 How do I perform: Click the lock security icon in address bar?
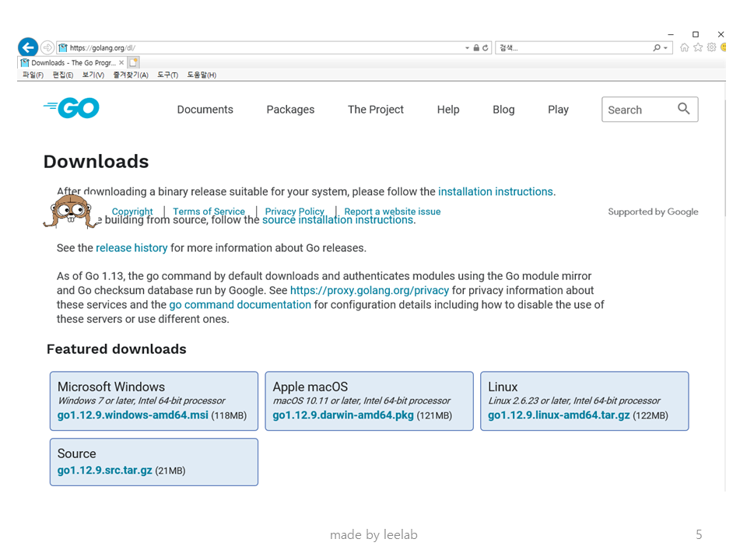pyautogui.click(x=476, y=47)
